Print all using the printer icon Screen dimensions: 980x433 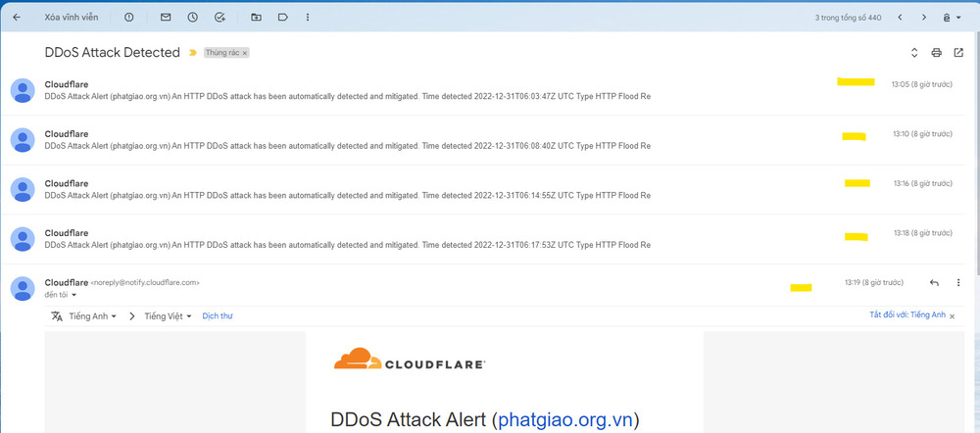point(936,53)
